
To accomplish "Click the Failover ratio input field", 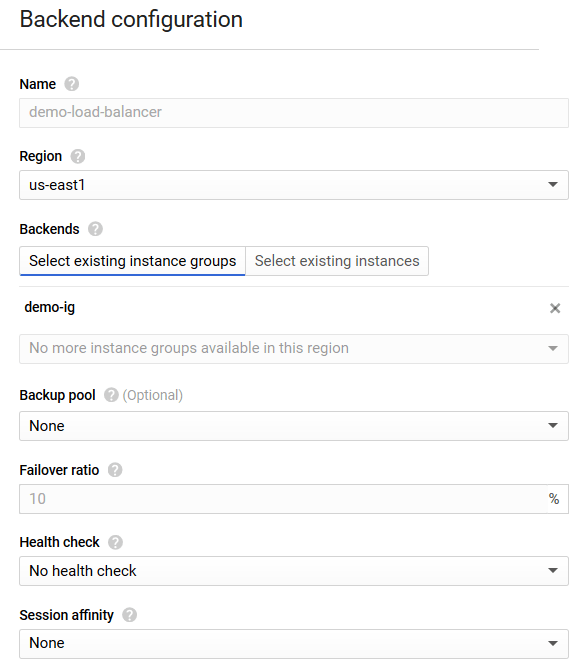I will point(283,499).
